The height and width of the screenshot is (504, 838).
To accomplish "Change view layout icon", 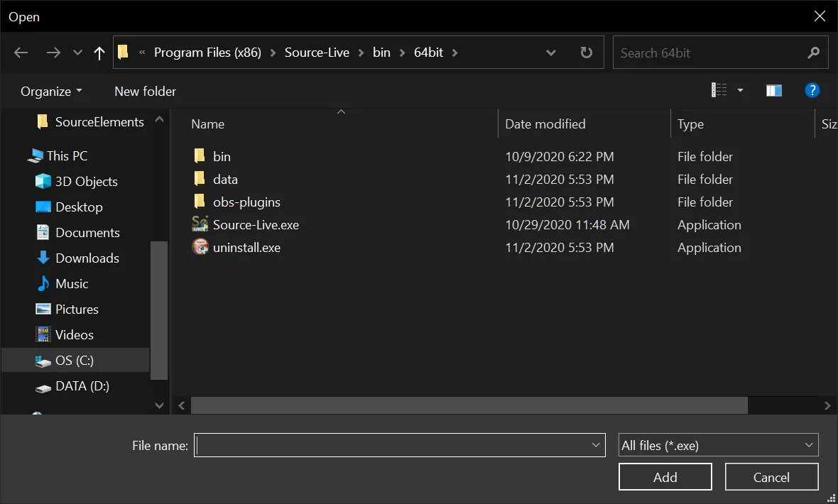I will pyautogui.click(x=719, y=90).
